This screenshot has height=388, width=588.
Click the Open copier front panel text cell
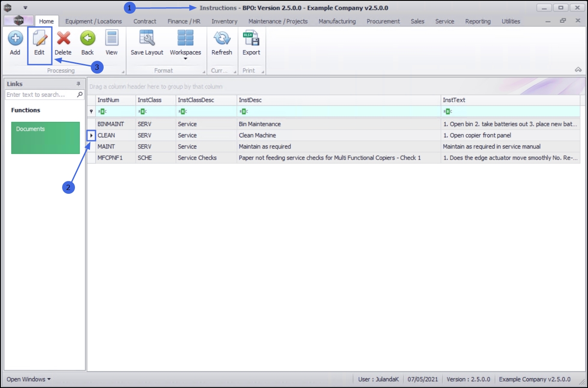[510, 135]
